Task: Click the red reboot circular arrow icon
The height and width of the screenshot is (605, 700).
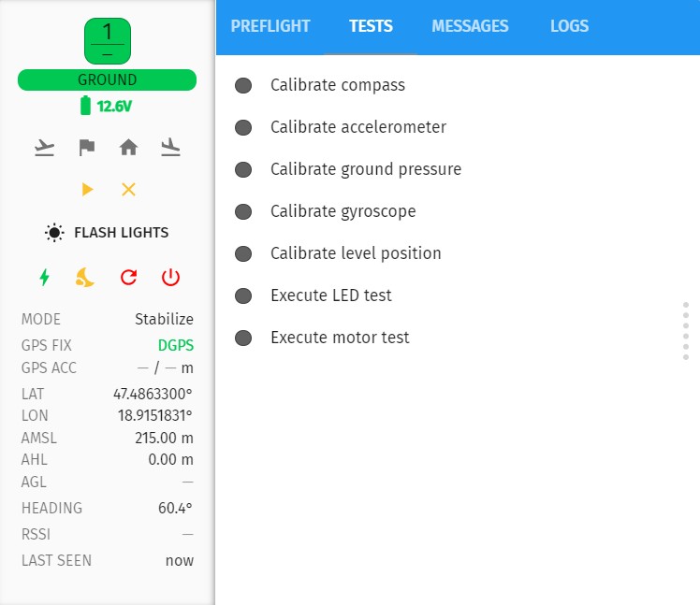Action: point(128,277)
